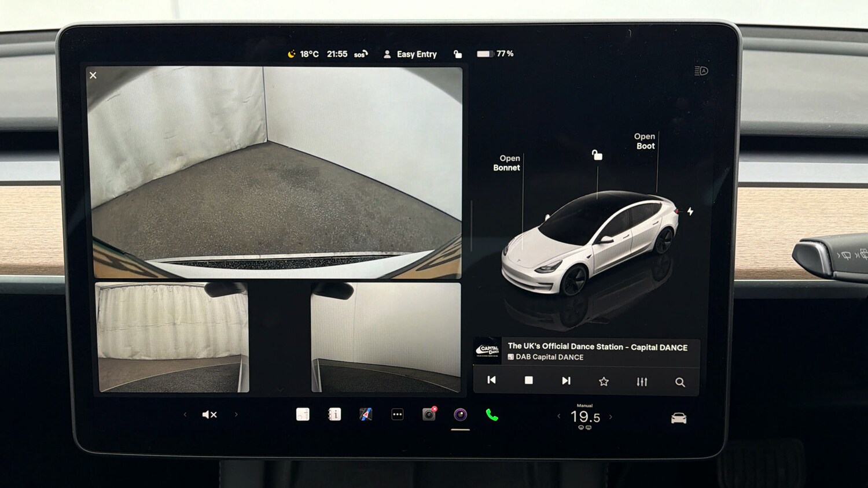The height and width of the screenshot is (488, 868).
Task: Open the All Apps grid launcher
Action: coord(397,415)
